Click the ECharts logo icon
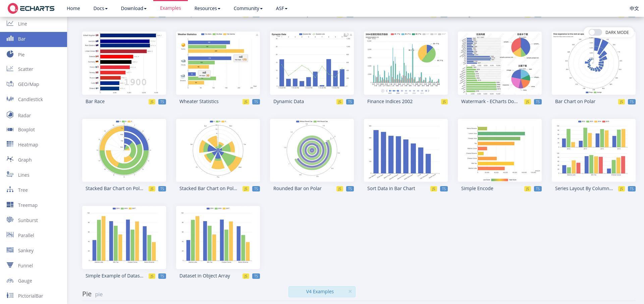The height and width of the screenshot is (304, 644). coord(12,8)
